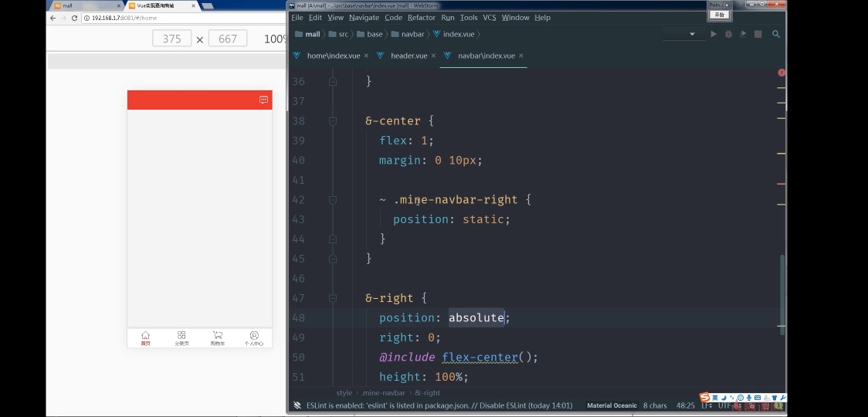Switch to header.vue editor tab
Viewport: 868px width, 417px height.
409,56
